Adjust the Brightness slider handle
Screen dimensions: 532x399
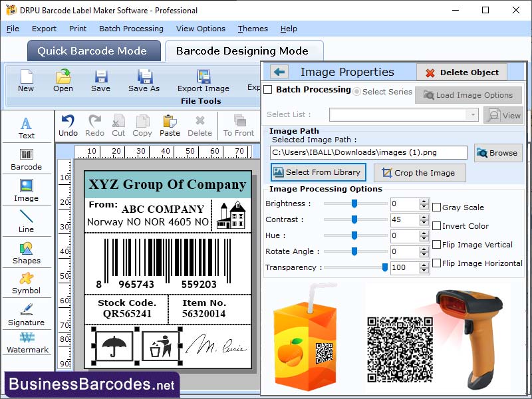pos(354,203)
